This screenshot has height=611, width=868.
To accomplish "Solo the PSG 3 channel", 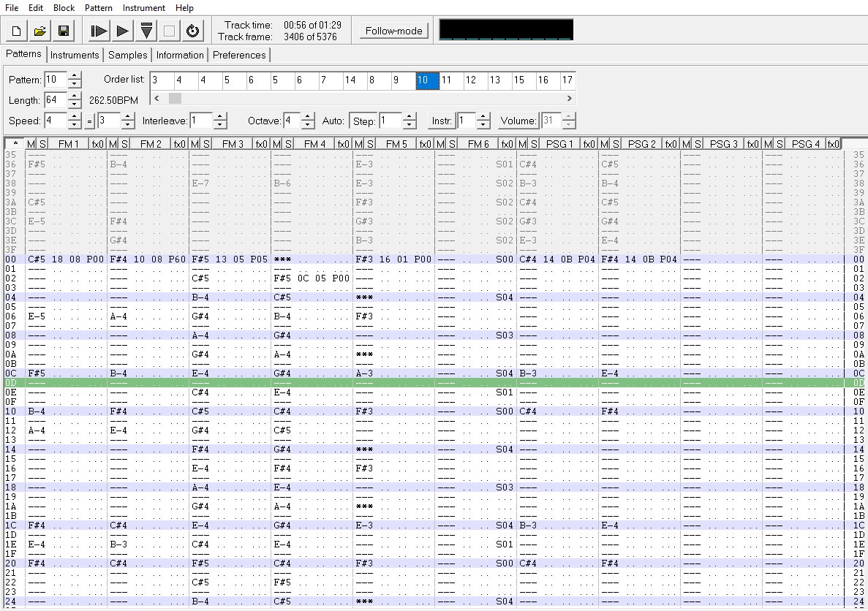I will click(698, 144).
